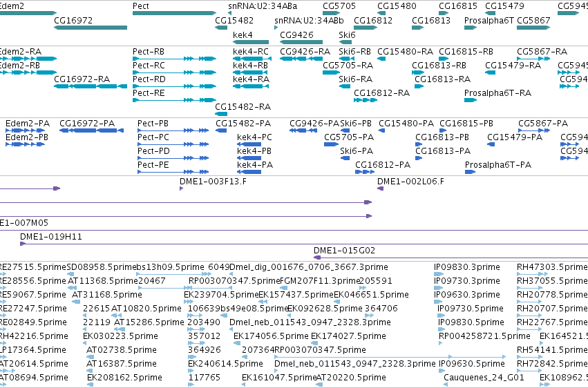Select the CG15482-PA protein label

[243, 123]
